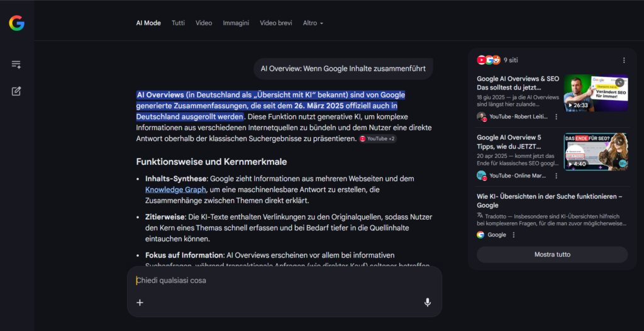Open options menu for Online Marketing video
This screenshot has height=331, width=644.
557,176
